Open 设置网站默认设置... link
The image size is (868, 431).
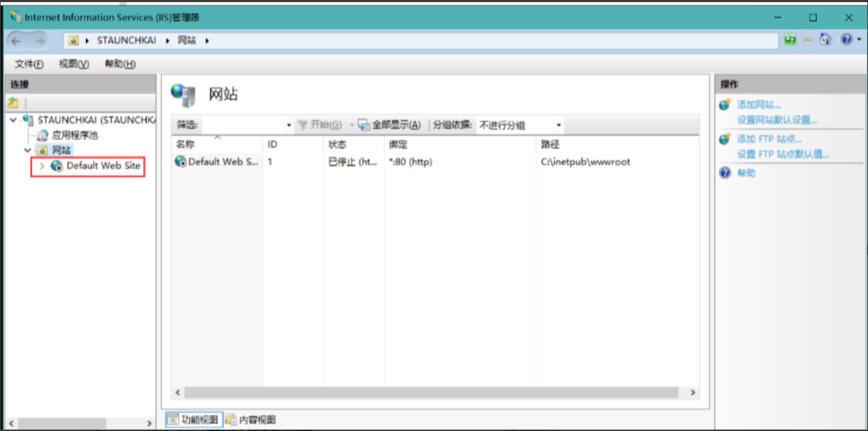coord(777,120)
